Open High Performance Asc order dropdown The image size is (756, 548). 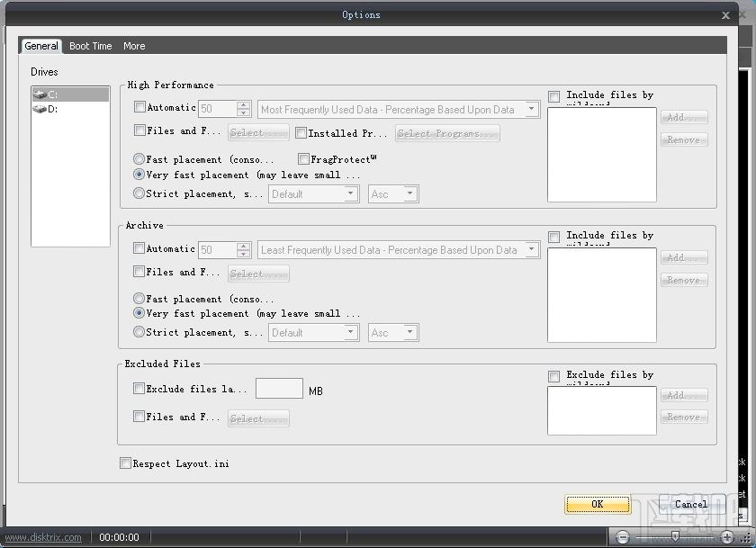point(393,194)
